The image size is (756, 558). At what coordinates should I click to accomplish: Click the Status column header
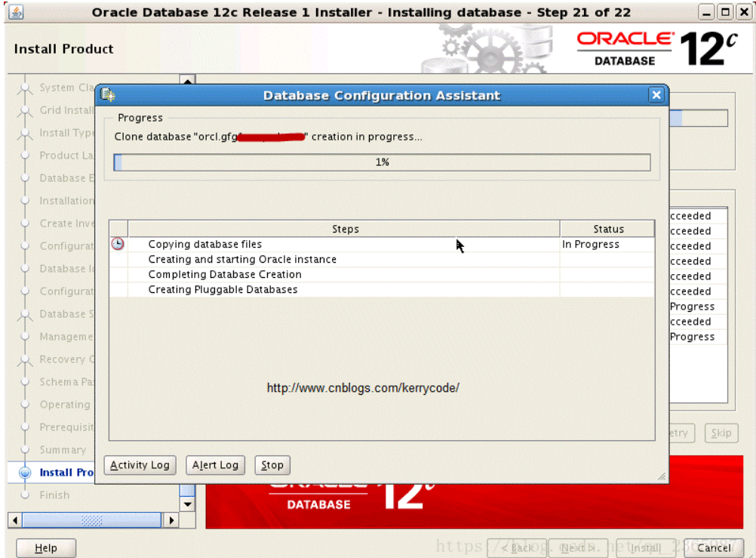click(607, 229)
